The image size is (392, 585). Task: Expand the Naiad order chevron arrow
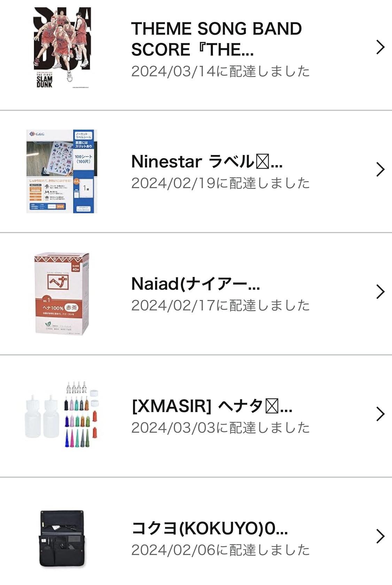[x=380, y=292]
